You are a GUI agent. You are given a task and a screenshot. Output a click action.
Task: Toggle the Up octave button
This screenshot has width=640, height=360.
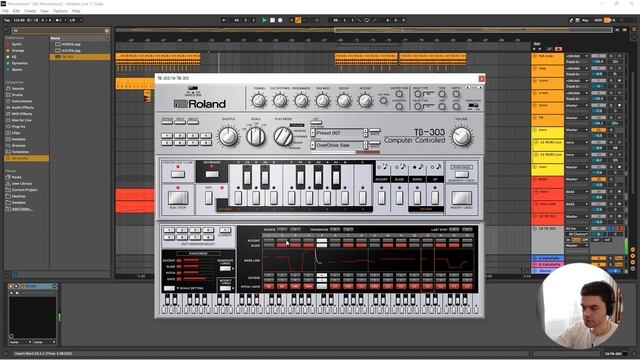pos(435,198)
